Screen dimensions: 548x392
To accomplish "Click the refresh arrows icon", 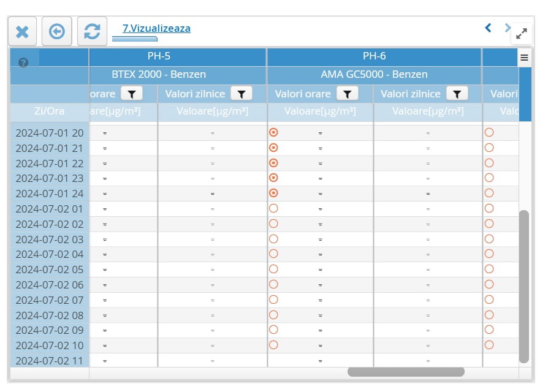I will click(x=92, y=31).
